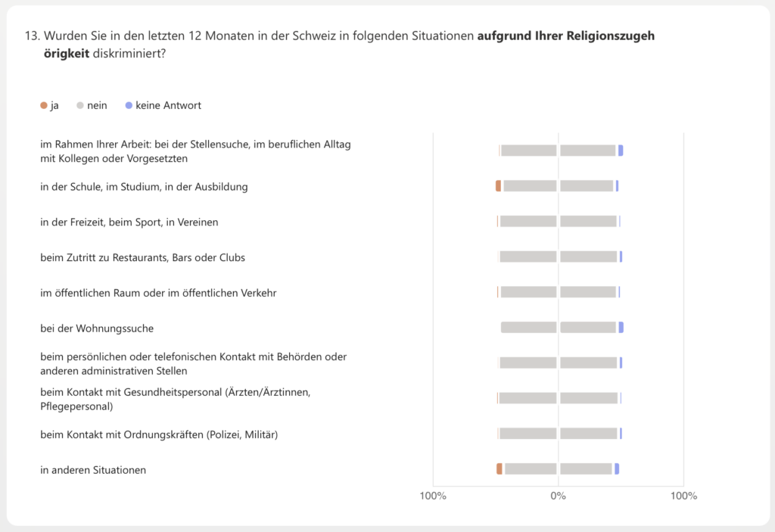Image resolution: width=775 pixels, height=532 pixels.
Task: Click the orange "ja" legend dot
Action: pos(44,106)
